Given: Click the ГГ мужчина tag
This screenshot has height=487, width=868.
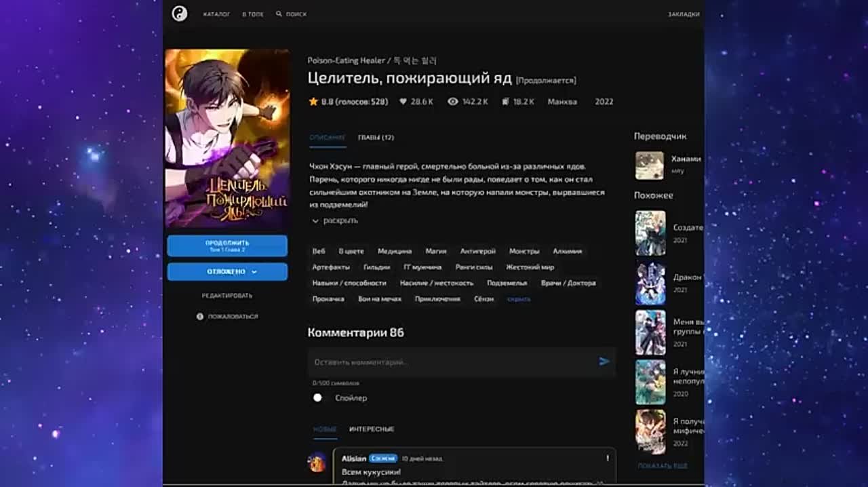Looking at the screenshot, I should click(x=422, y=267).
